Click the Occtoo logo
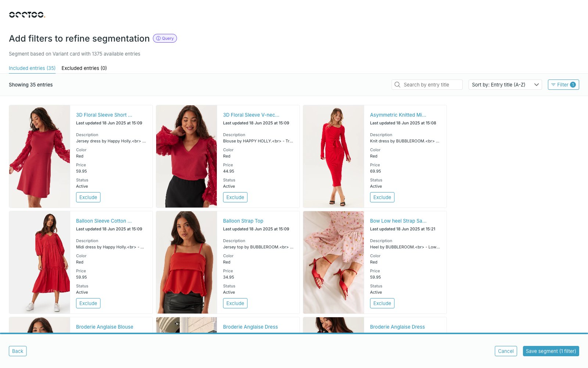 [x=27, y=15]
